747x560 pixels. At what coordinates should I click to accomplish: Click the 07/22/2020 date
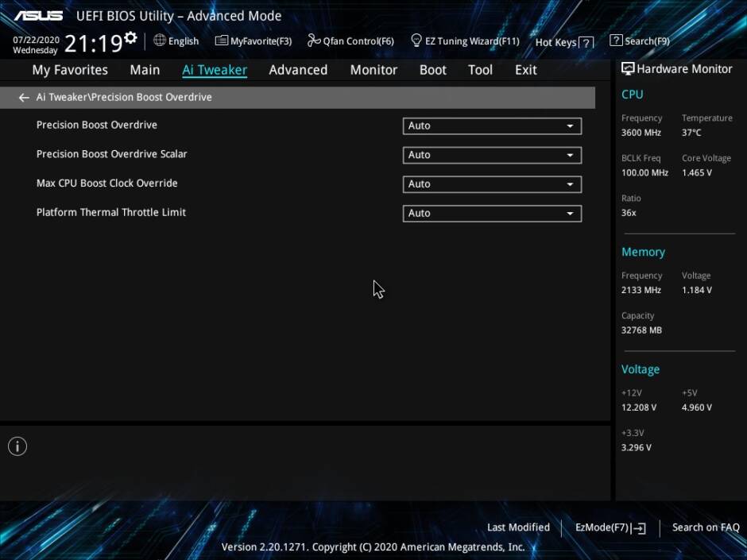[x=37, y=40]
